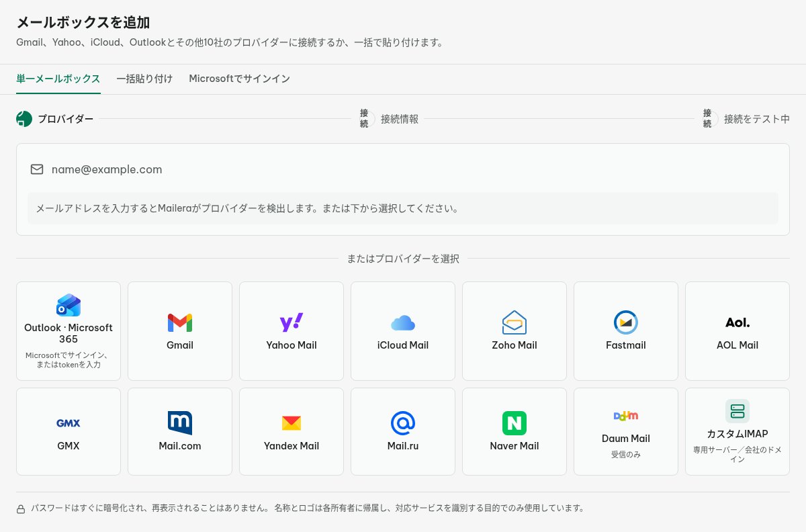Click the プロバイダー step label
The image size is (806, 532).
coord(65,119)
